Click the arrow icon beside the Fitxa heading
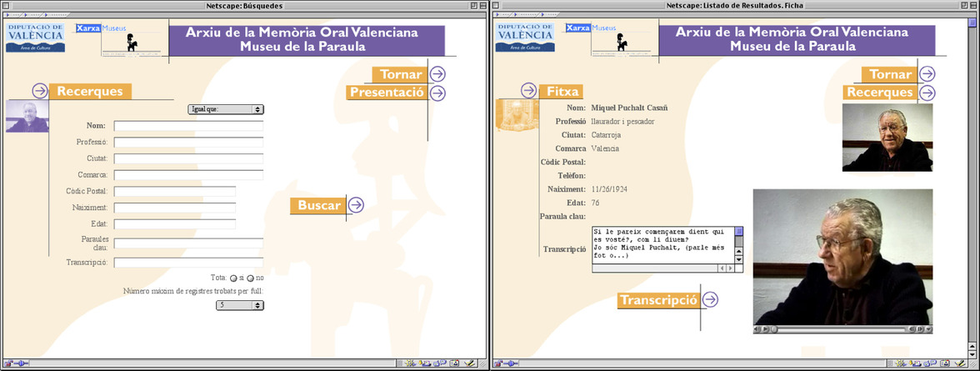The height and width of the screenshot is (371, 980). click(x=528, y=91)
